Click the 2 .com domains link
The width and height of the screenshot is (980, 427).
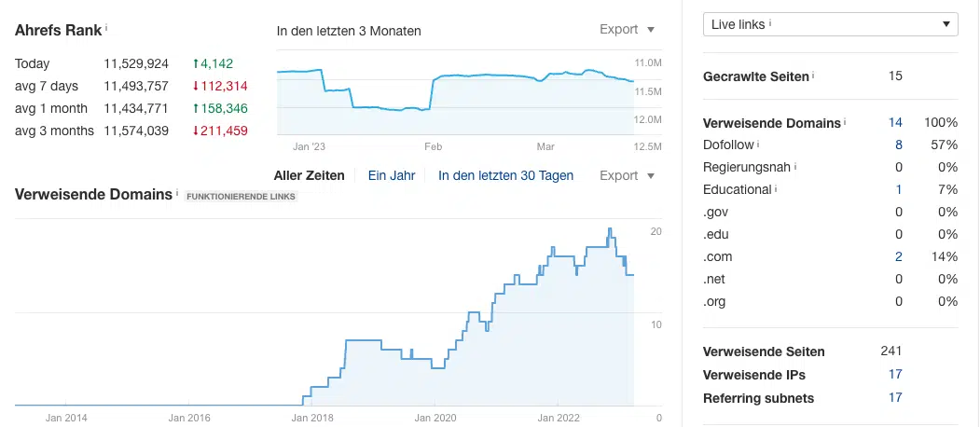click(x=898, y=256)
